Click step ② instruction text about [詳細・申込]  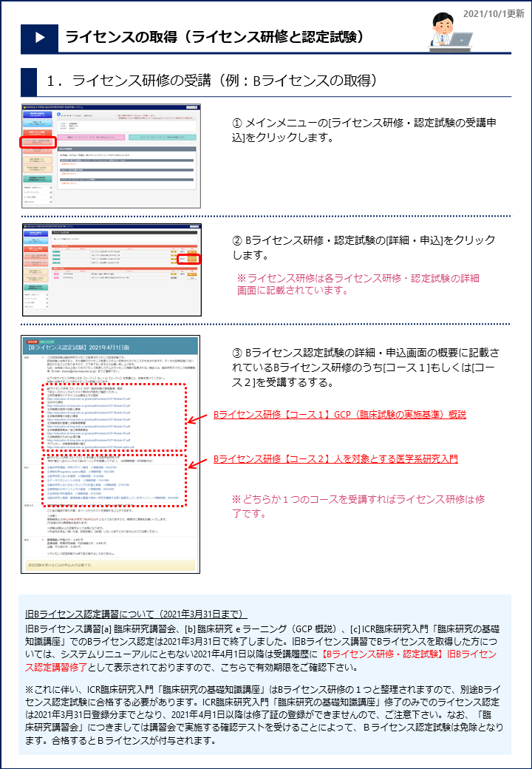364,247
